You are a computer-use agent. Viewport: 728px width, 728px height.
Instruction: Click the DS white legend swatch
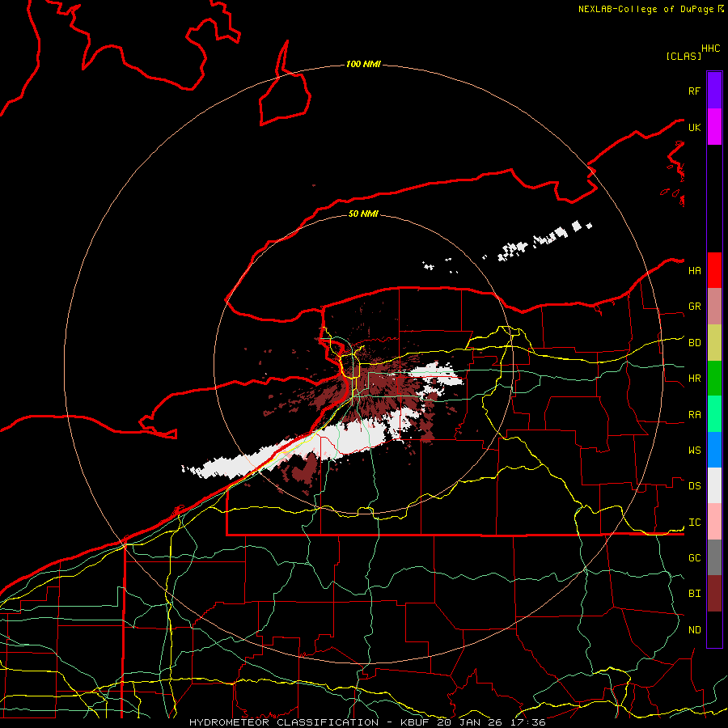tap(714, 485)
